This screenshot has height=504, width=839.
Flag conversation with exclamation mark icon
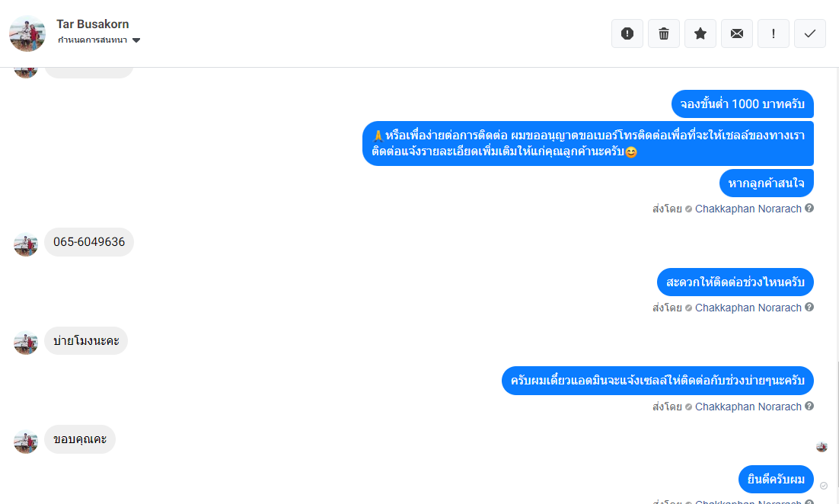774,33
